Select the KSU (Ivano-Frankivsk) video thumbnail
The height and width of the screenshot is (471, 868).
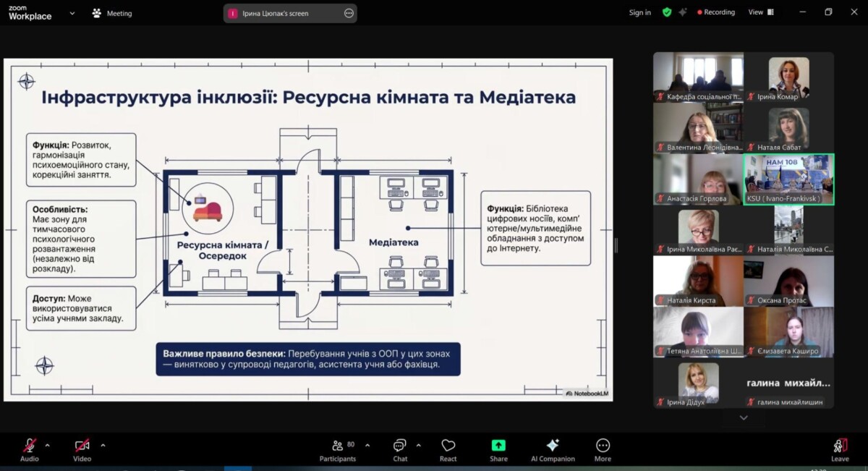[x=788, y=179]
